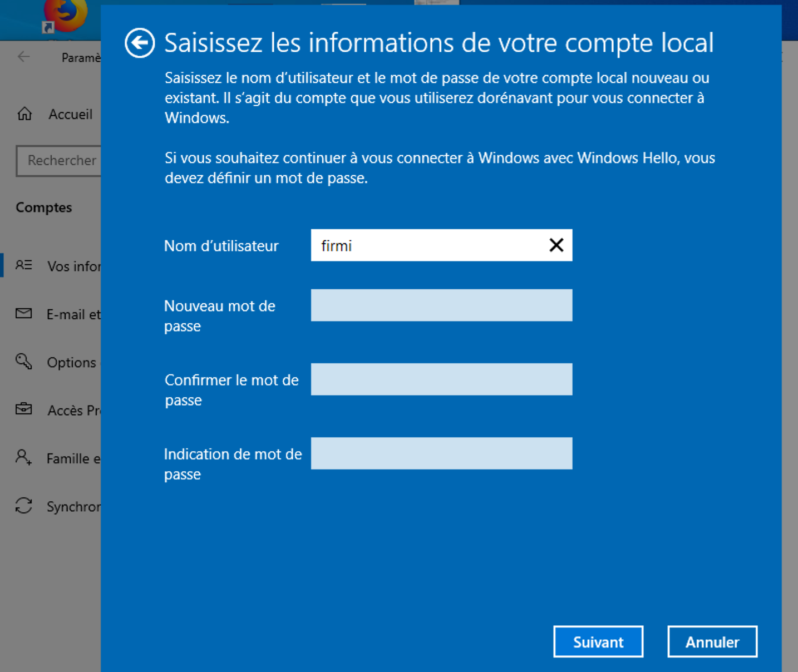Image resolution: width=798 pixels, height=672 pixels.
Task: Click the briefcase icon for Accès Pro
Action: (x=23, y=409)
